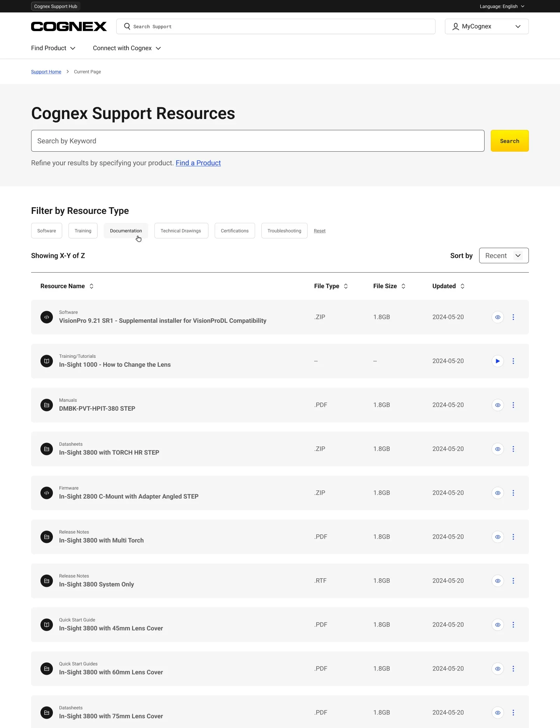Click the Cognex Support Hub badge
The image size is (560, 728).
56,6
